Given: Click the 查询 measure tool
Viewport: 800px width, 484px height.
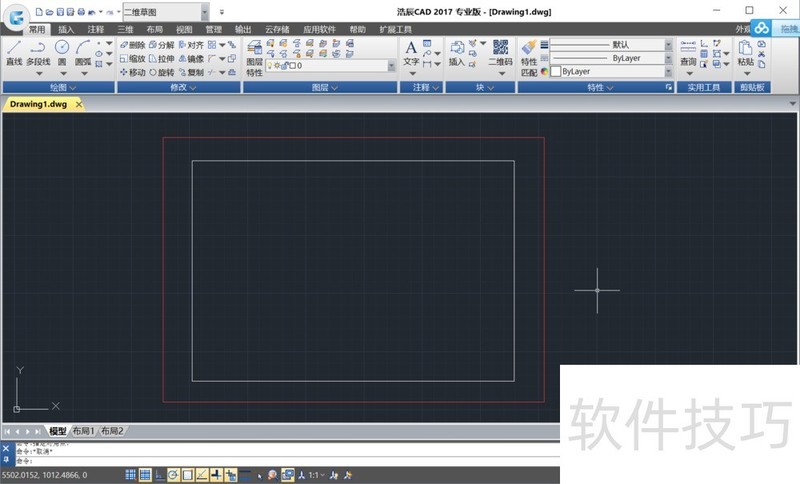Looking at the screenshot, I should 688,54.
